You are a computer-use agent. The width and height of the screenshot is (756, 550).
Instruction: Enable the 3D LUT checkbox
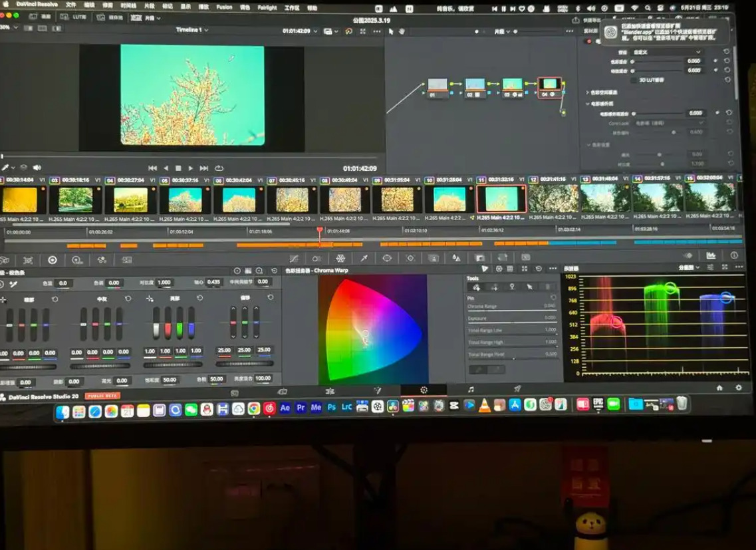(x=632, y=80)
